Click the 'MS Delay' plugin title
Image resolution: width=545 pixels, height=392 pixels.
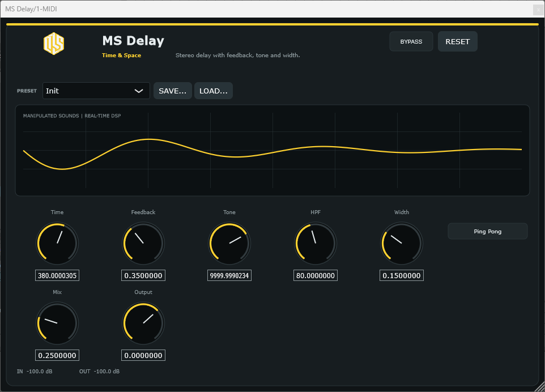133,41
